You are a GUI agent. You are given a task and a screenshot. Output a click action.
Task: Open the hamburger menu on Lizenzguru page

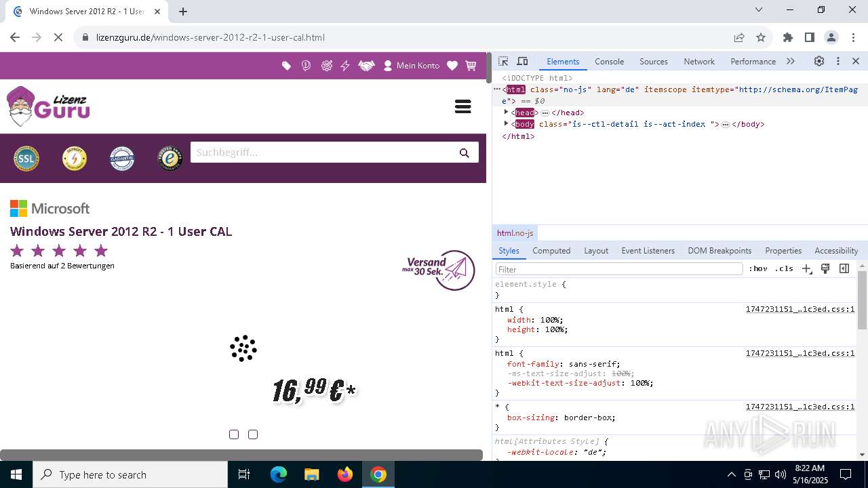pos(463,106)
